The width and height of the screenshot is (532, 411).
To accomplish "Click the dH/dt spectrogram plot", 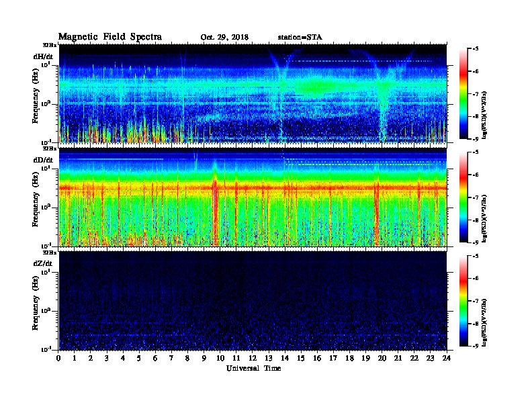I will point(253,93).
